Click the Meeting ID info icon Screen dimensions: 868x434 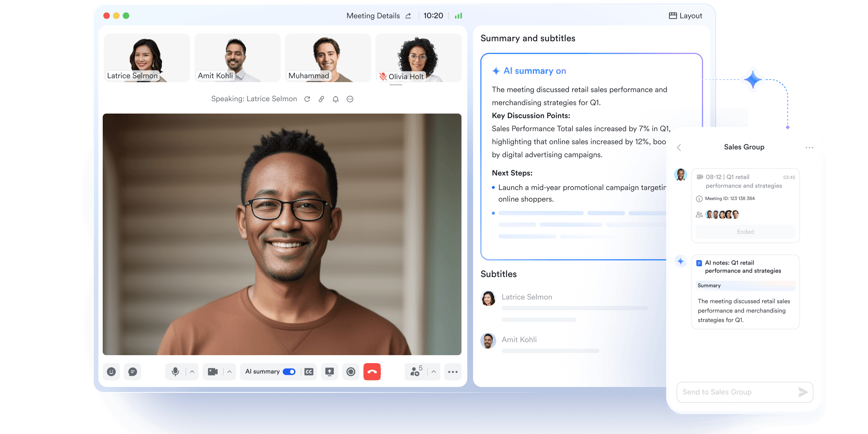pyautogui.click(x=699, y=199)
